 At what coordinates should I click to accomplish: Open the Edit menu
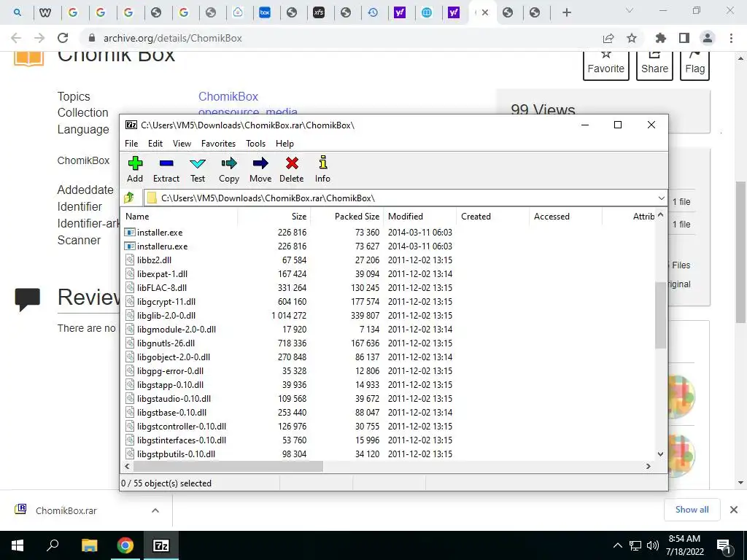[155, 144]
